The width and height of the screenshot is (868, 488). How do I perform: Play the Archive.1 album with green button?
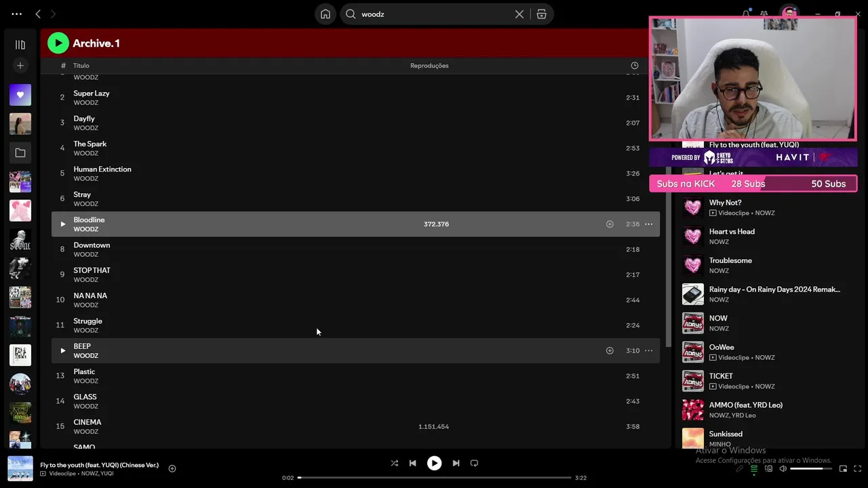click(x=58, y=43)
